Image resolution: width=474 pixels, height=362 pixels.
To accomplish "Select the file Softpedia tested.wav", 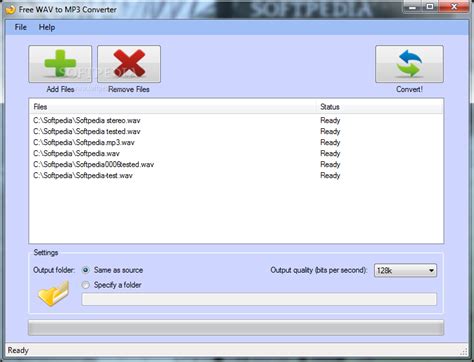I will click(87, 131).
